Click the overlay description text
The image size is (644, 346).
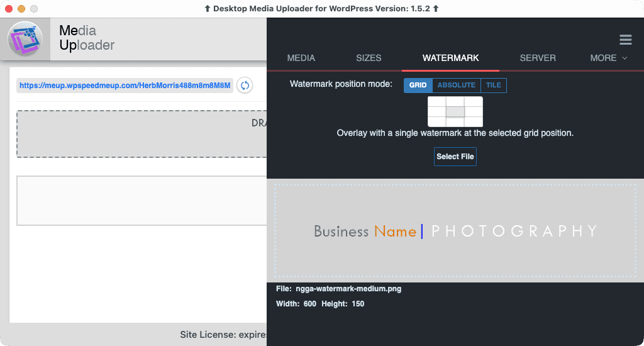pyautogui.click(x=455, y=133)
